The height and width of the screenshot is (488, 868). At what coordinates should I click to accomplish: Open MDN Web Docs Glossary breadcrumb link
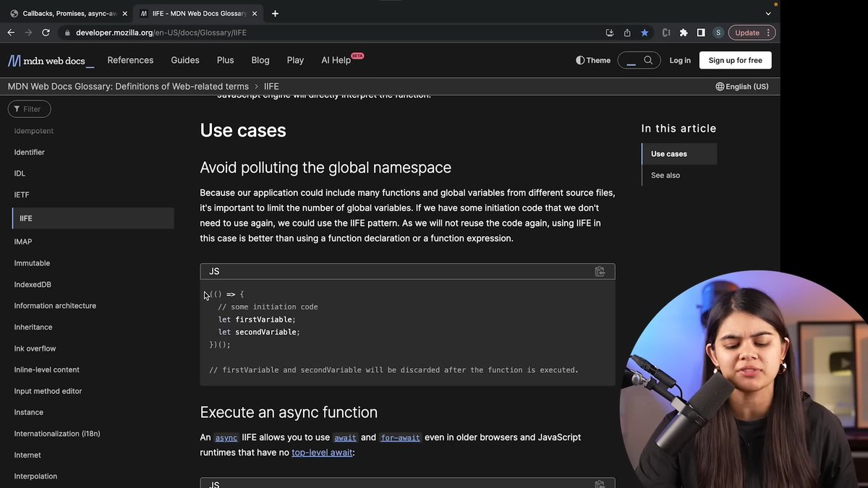point(128,86)
